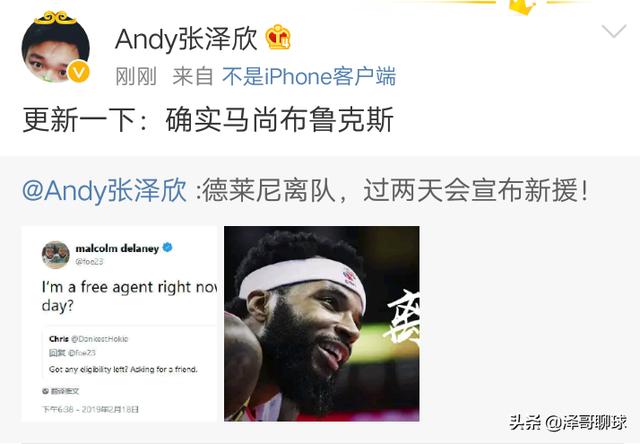The image size is (640, 444).
Task: Click the blue verified check on tweet
Action: 167,247
